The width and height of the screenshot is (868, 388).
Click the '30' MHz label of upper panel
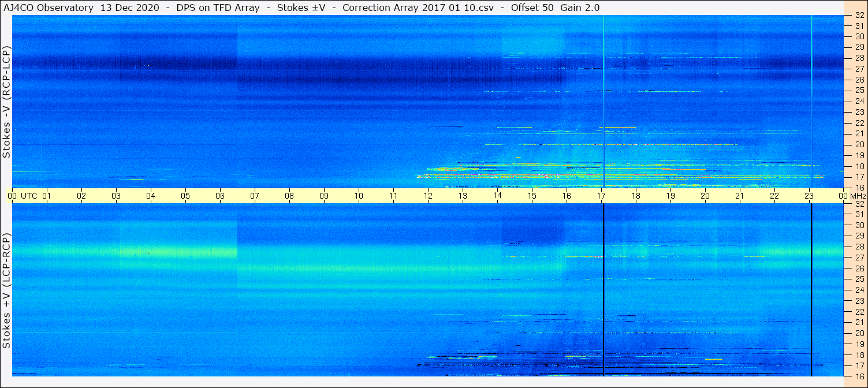coord(859,36)
